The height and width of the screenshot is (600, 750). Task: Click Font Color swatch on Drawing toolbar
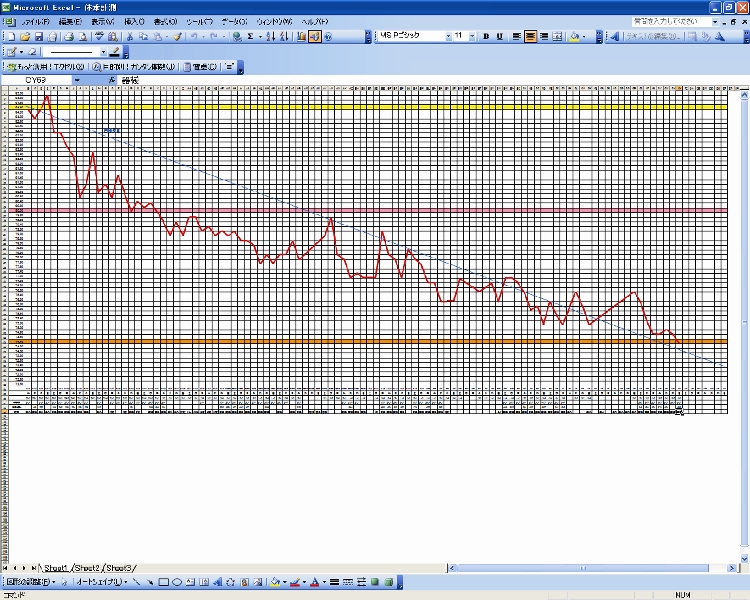pos(315,582)
